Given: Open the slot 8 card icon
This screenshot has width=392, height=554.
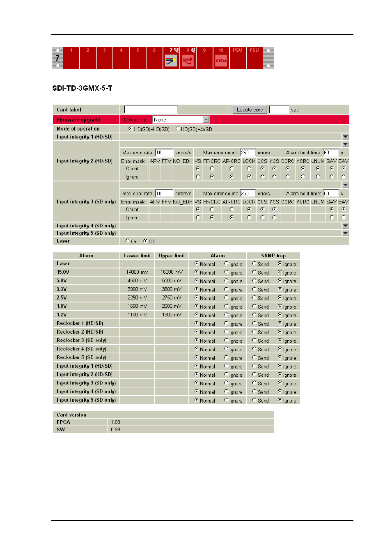Looking at the screenshot, I should (188, 61).
